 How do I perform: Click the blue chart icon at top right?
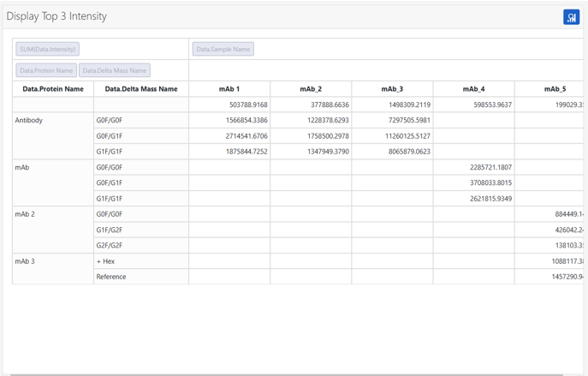(571, 17)
